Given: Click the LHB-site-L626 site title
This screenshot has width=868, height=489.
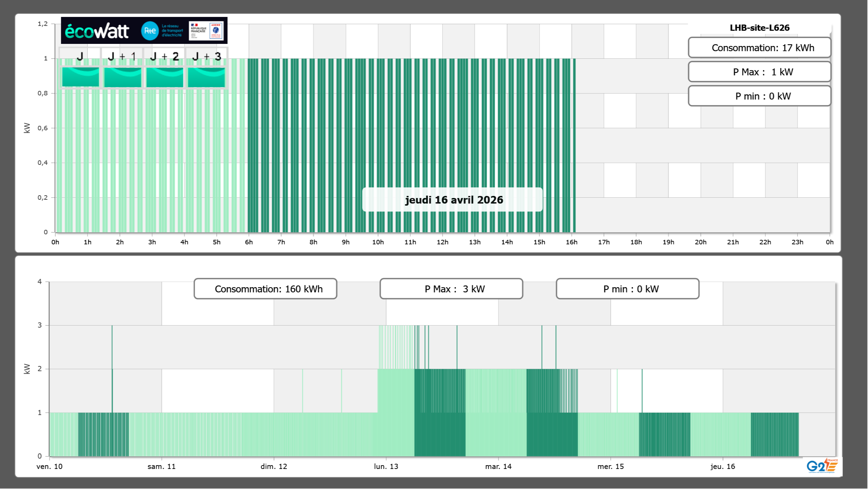Looking at the screenshot, I should pos(759,28).
